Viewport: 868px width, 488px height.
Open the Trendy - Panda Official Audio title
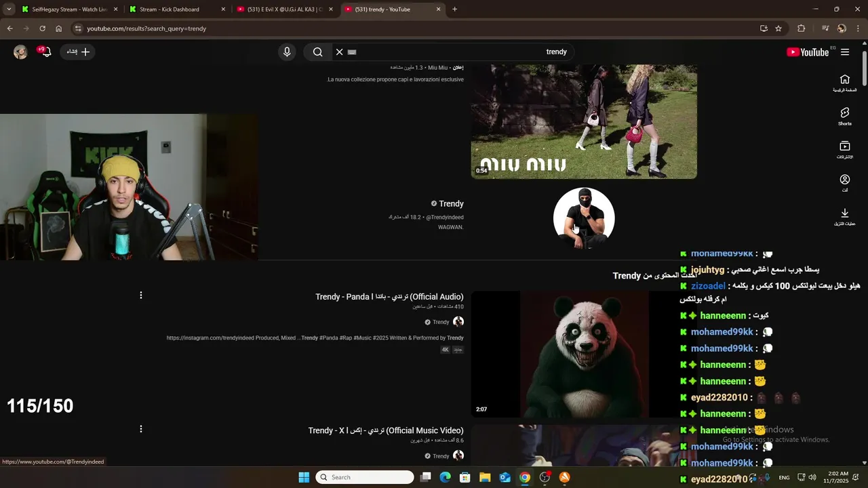[389, 297]
